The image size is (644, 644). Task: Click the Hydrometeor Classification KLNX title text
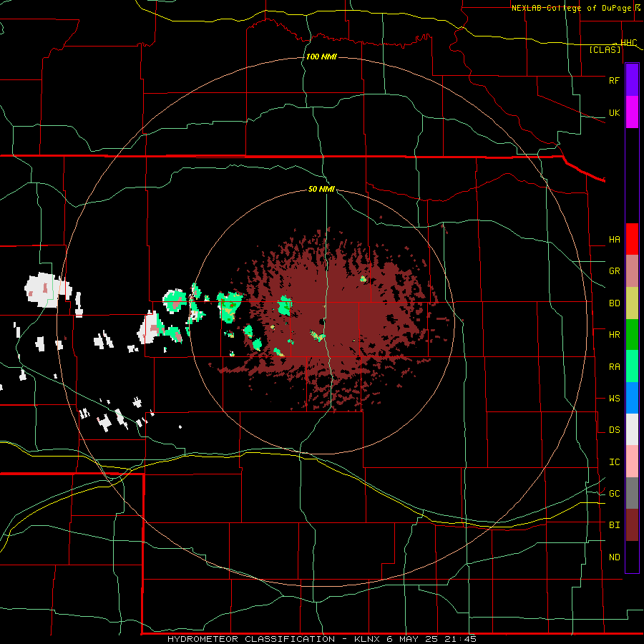321,639
